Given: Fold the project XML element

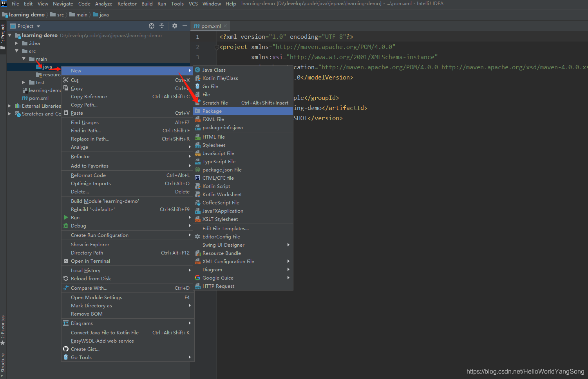Looking at the screenshot, I should click(x=217, y=47).
